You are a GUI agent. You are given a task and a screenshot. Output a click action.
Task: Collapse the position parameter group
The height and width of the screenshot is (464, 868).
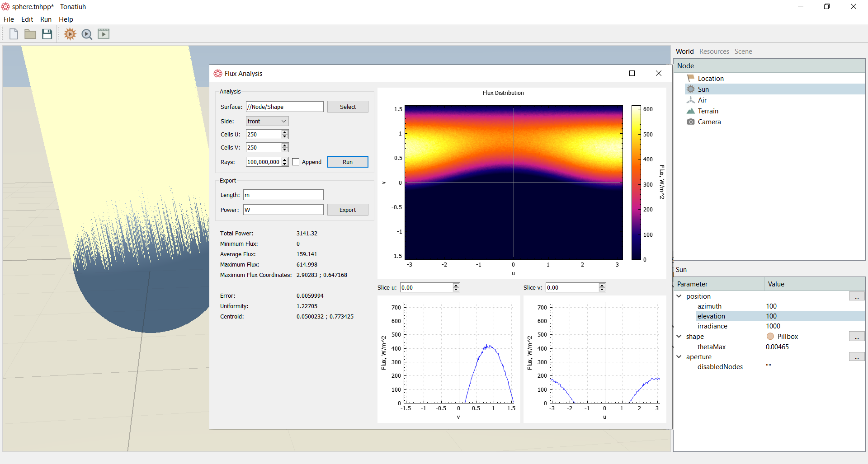679,296
